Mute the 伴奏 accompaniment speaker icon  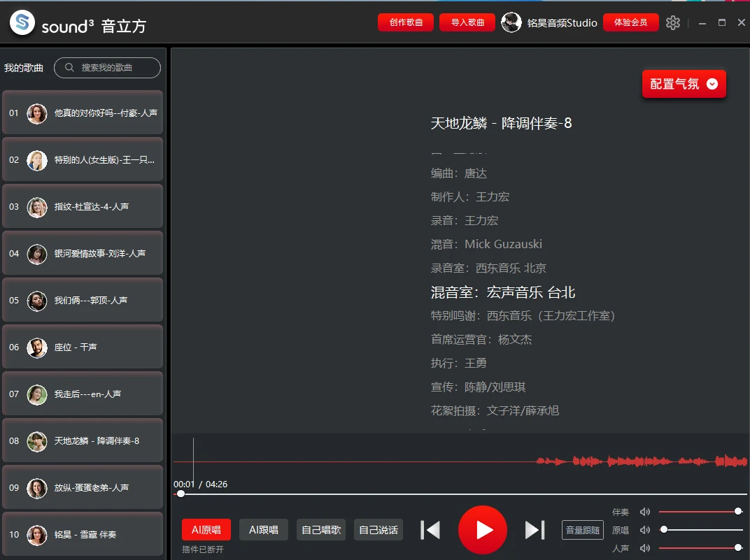[x=644, y=511]
